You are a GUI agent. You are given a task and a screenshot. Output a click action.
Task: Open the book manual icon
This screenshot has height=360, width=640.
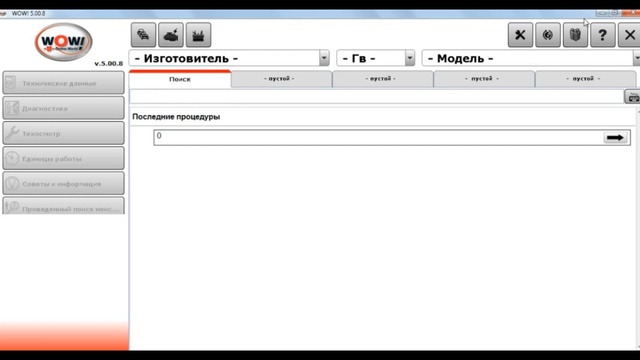[575, 35]
